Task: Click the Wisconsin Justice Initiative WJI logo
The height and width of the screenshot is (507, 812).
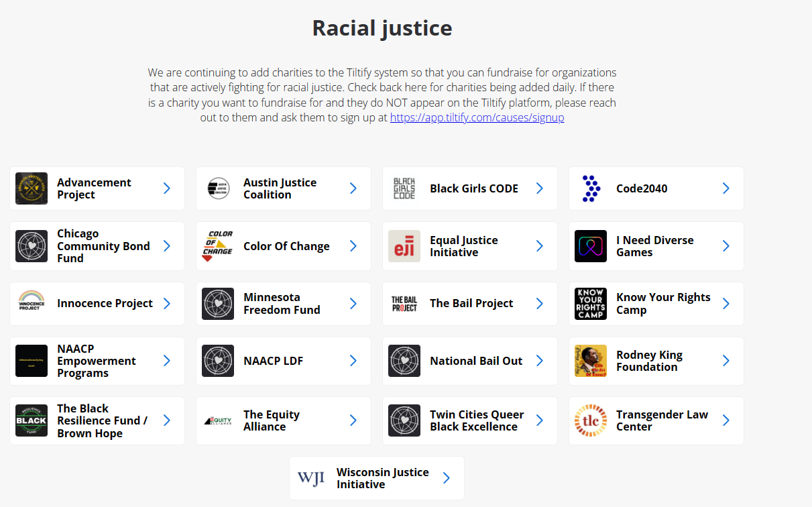Action: [x=311, y=478]
